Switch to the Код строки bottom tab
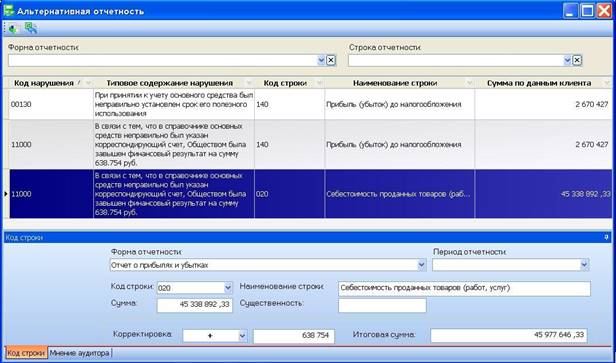The width and height of the screenshot is (616, 363). (x=26, y=353)
